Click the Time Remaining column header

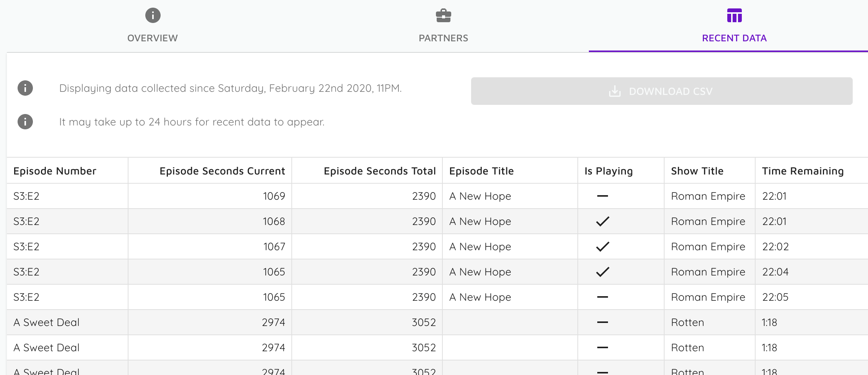coord(803,171)
